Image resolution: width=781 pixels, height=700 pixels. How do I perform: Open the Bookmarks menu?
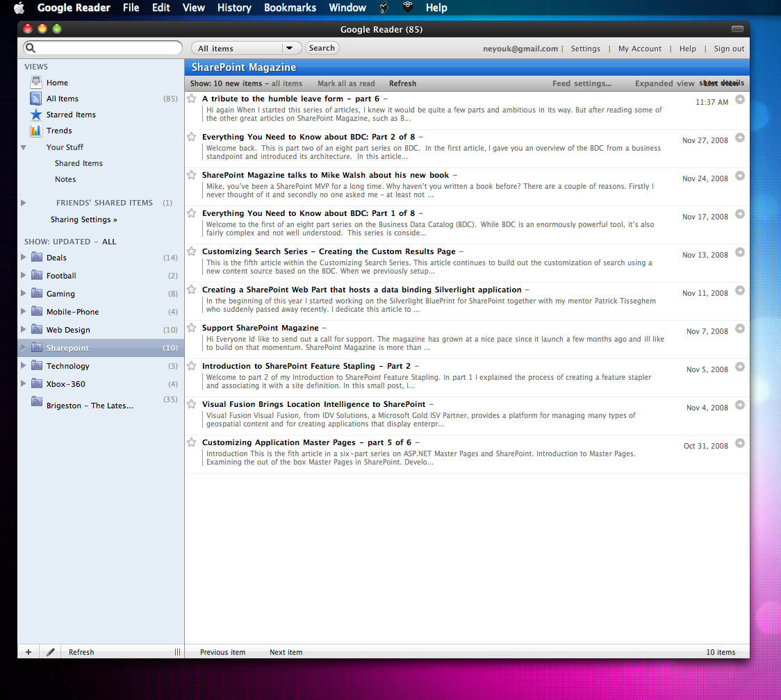tap(290, 8)
